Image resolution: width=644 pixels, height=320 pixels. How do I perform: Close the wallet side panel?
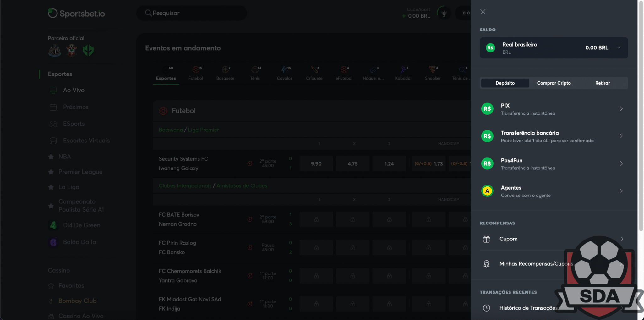[483, 12]
